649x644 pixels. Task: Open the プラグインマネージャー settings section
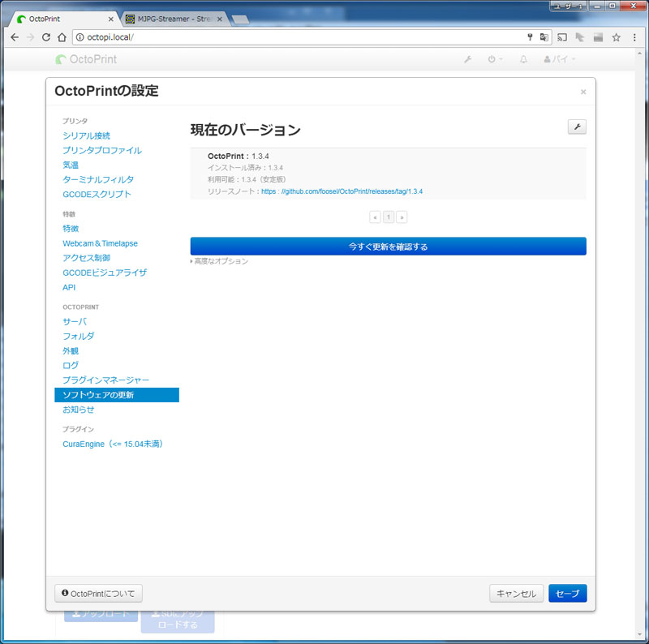tap(106, 380)
